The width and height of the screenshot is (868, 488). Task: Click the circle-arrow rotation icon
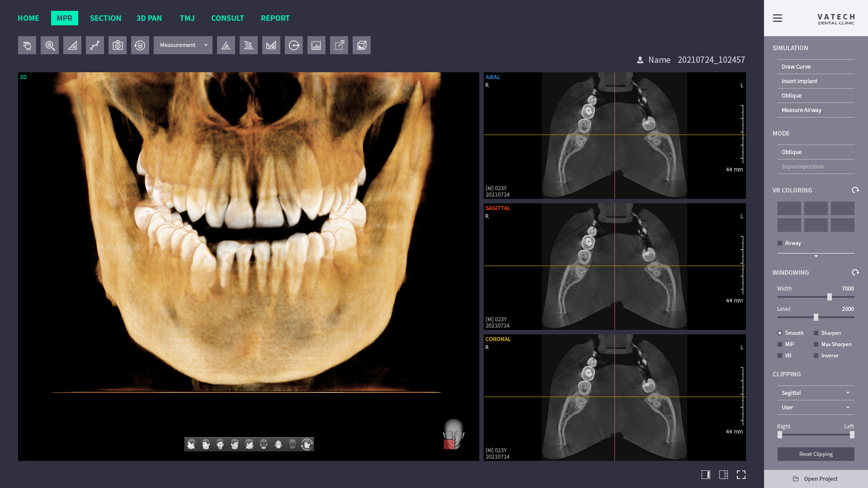tap(294, 45)
